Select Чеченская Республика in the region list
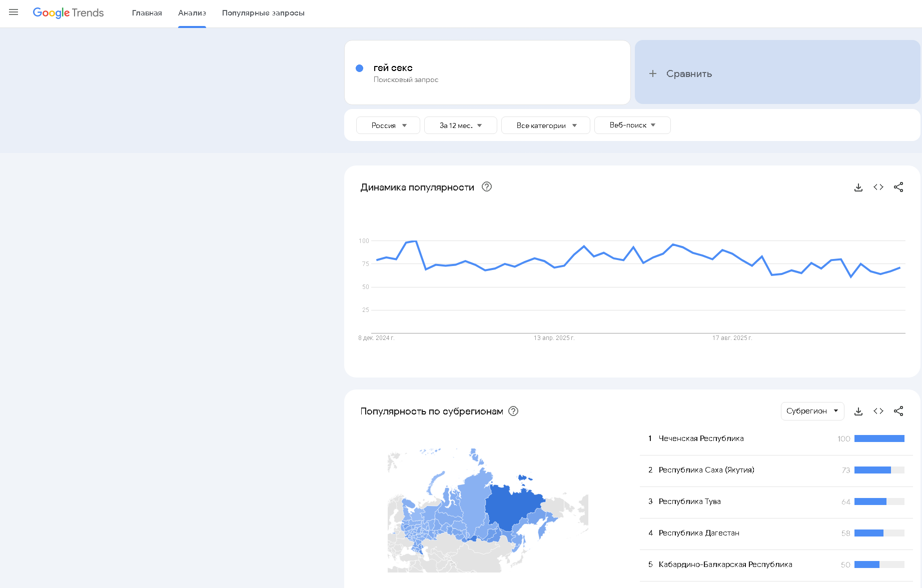 coord(701,438)
